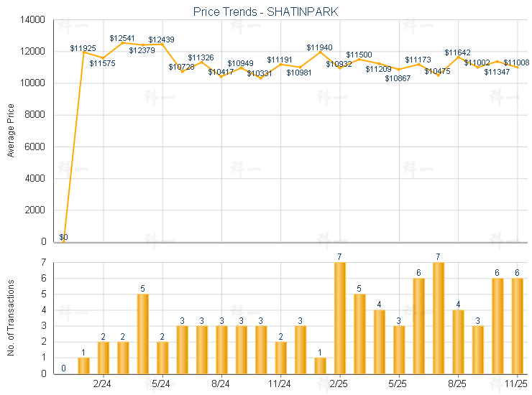Screen dimensions: 532x395
Task: Click the 11/24 x-axis date label
Action: pyautogui.click(x=280, y=384)
